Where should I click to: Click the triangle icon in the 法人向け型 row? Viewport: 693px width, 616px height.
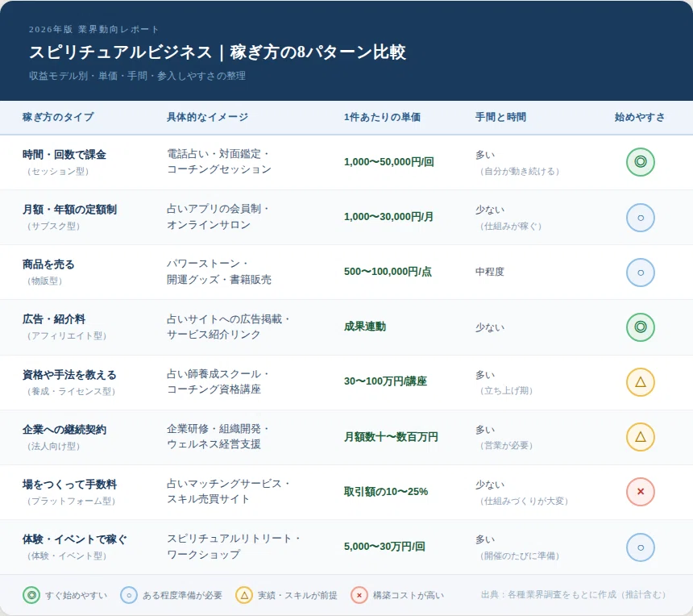pos(640,437)
